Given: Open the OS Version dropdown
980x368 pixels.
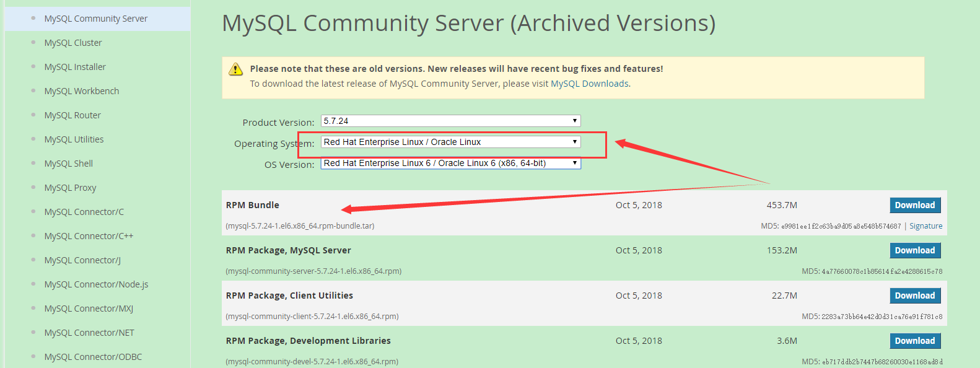Looking at the screenshot, I should (x=451, y=163).
